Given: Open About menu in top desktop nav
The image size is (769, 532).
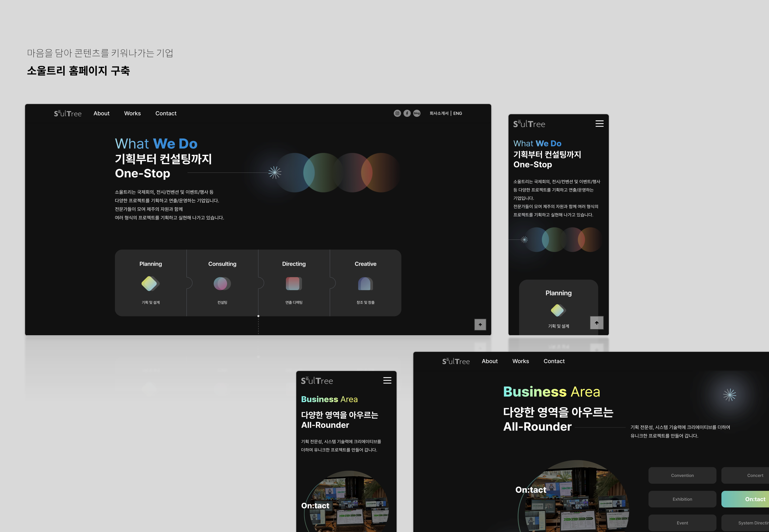Looking at the screenshot, I should (x=101, y=113).
